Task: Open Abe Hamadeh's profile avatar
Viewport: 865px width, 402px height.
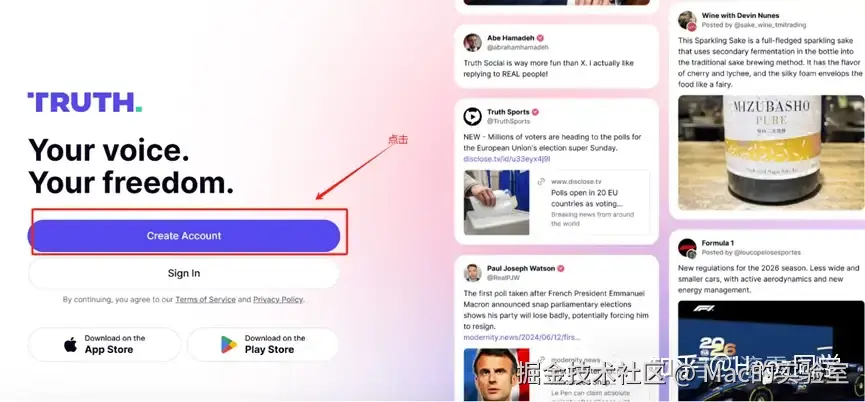Action: pyautogui.click(x=472, y=42)
